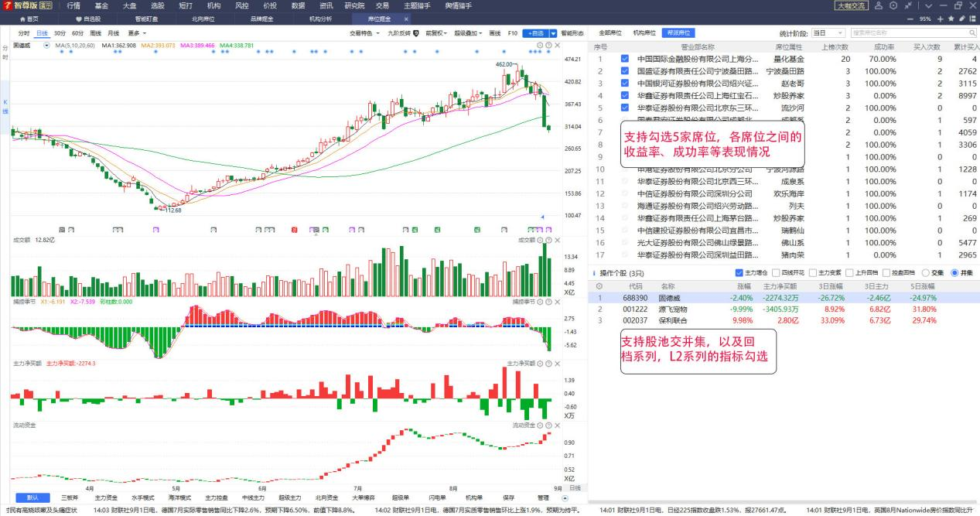Expand the 交易特色 dropdown
The width and height of the screenshot is (980, 516).
click(x=364, y=33)
